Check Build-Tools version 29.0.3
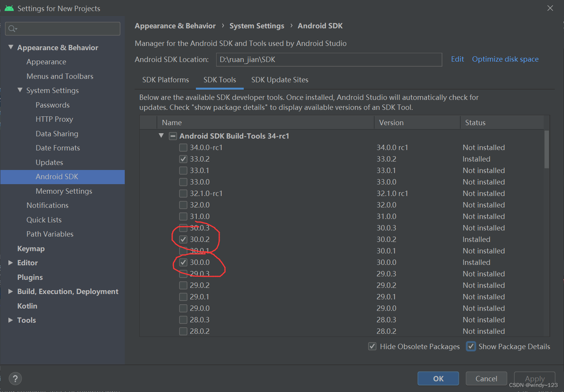This screenshot has height=392, width=564. point(183,274)
